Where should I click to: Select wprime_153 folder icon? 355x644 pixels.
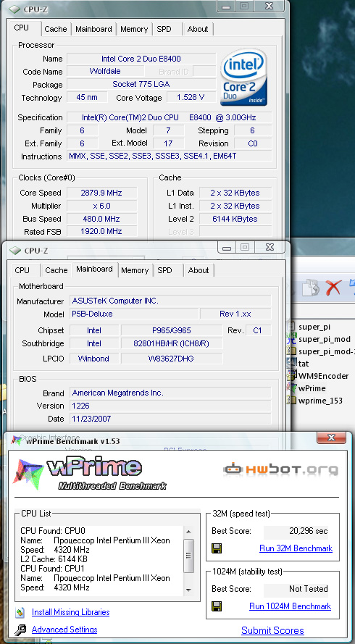pos(292,401)
